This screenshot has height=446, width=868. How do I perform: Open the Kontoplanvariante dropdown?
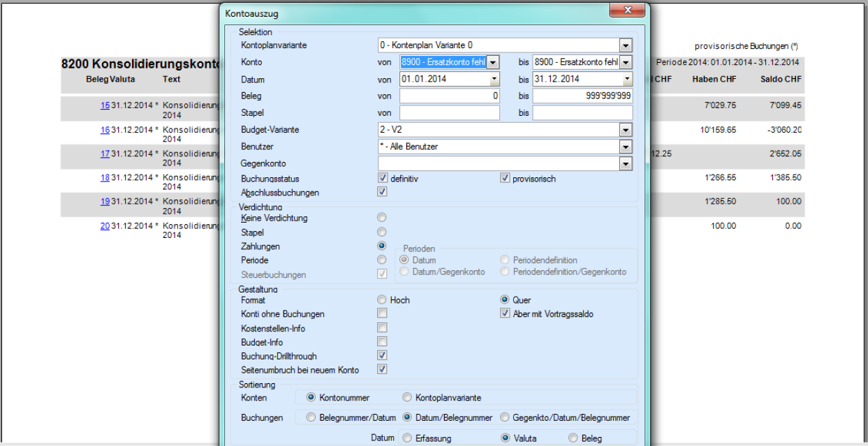[626, 45]
